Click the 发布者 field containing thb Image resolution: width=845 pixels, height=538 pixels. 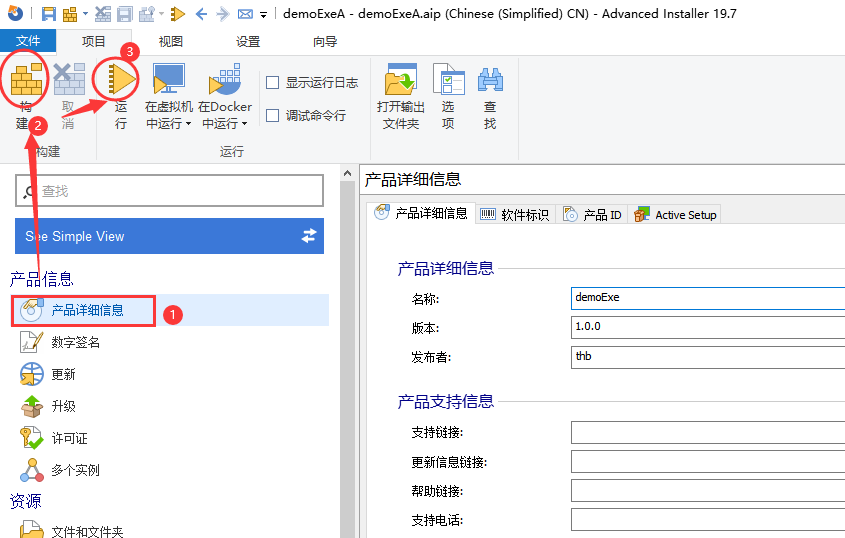(708, 357)
